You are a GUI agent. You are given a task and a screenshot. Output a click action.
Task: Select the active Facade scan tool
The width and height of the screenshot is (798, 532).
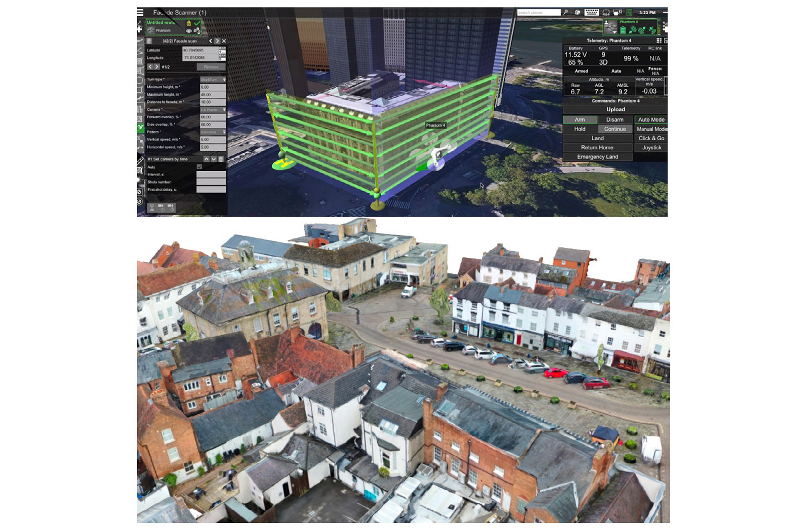pos(140,127)
